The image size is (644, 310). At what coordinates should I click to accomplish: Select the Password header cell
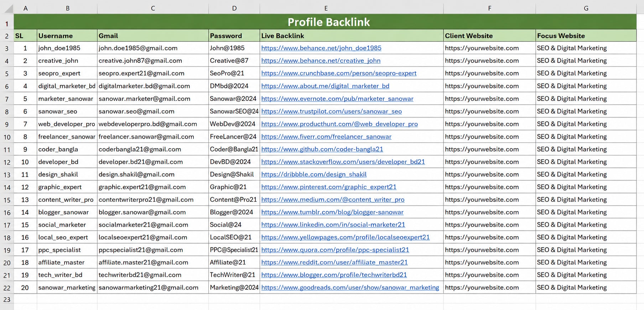point(234,36)
